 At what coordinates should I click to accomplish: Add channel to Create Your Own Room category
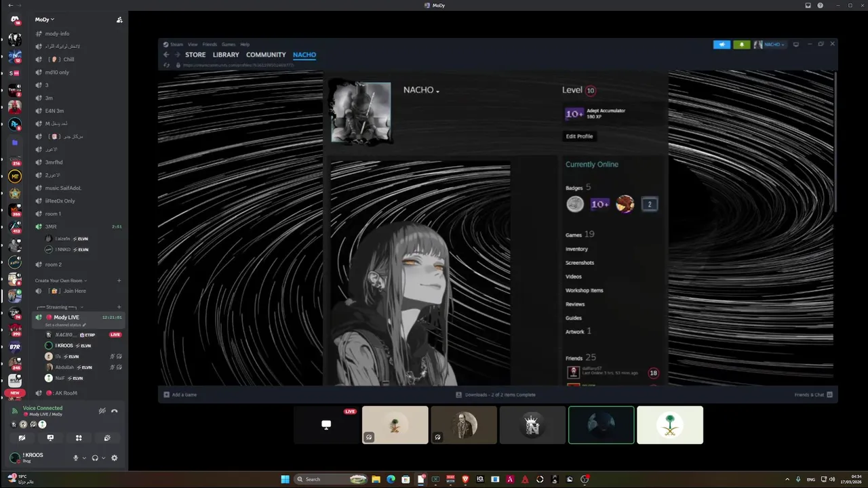tap(119, 281)
